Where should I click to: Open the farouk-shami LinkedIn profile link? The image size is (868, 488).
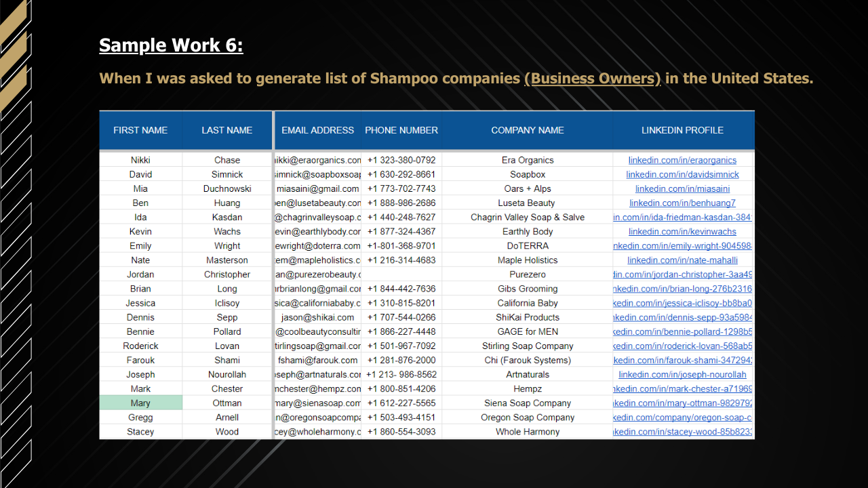click(x=683, y=360)
